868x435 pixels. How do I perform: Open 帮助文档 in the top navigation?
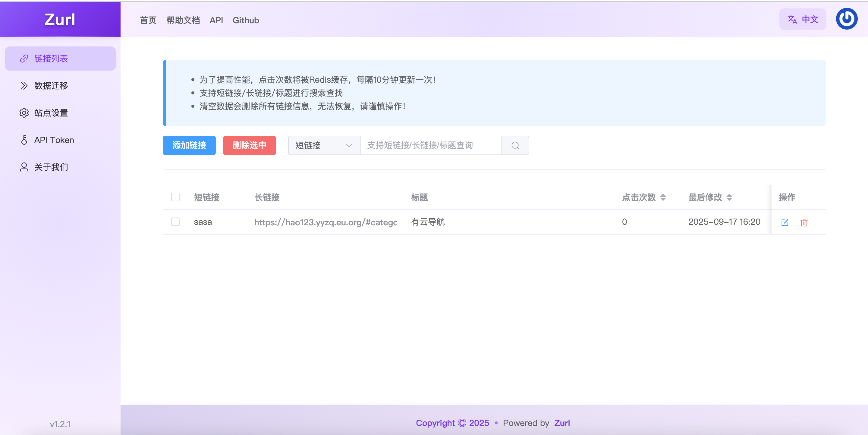tap(183, 20)
